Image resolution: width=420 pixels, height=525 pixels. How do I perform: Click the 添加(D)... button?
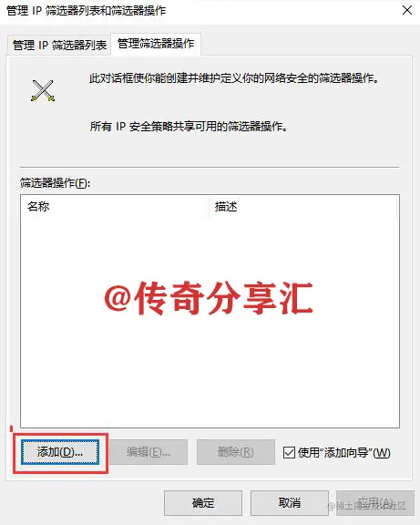click(60, 452)
